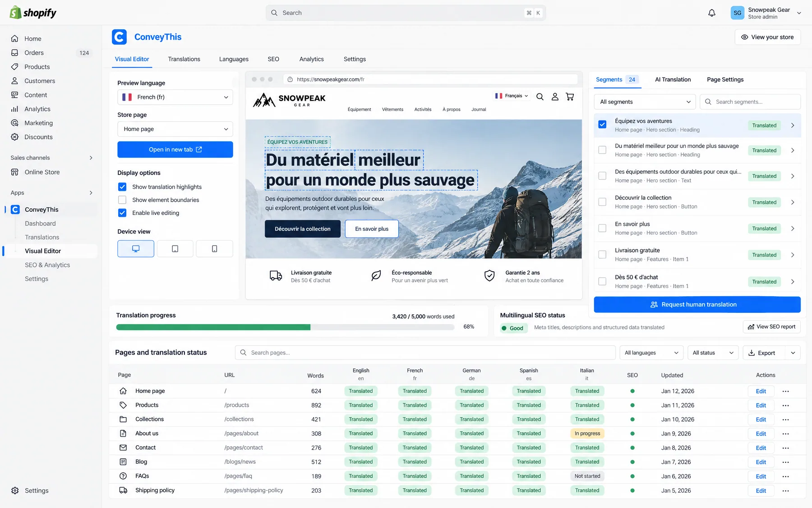Switch to the Languages tab
This screenshot has height=508, width=812.
click(234, 59)
